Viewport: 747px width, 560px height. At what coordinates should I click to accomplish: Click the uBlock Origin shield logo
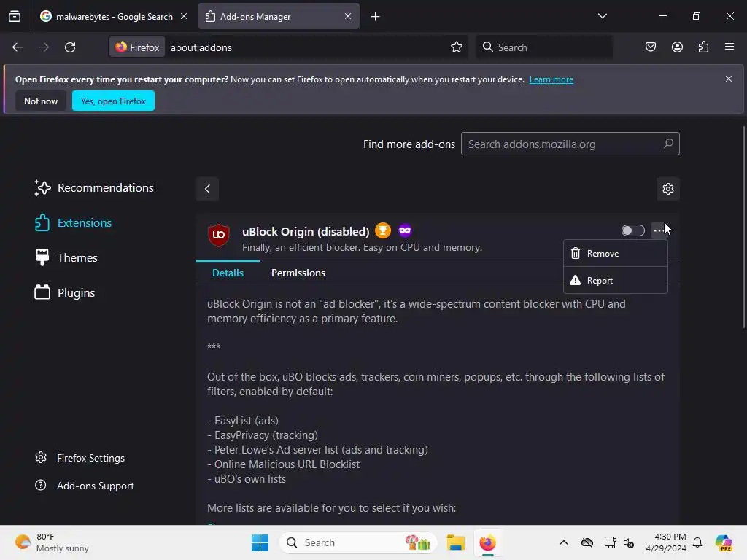[219, 235]
